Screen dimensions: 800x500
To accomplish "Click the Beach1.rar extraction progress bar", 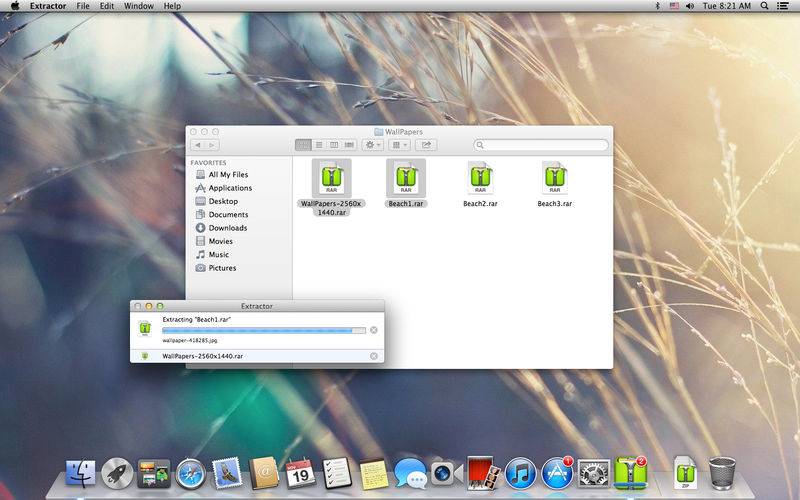I will point(264,330).
